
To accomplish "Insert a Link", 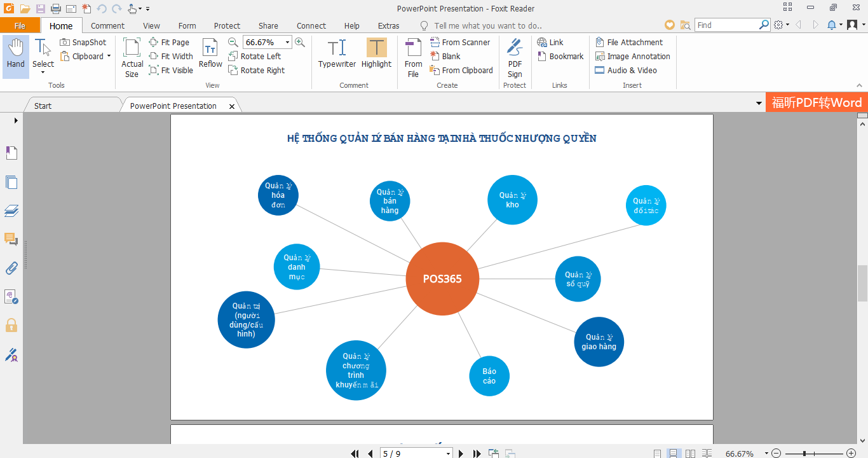I will (x=550, y=43).
